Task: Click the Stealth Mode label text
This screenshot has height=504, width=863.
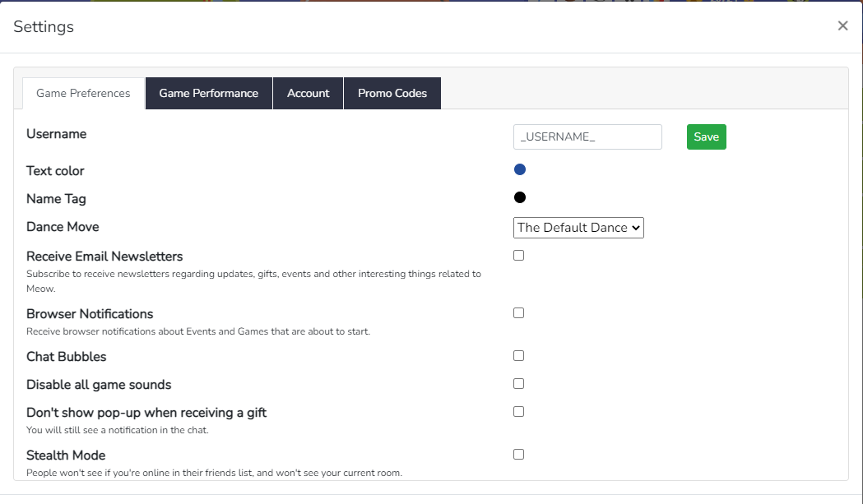Action: click(x=66, y=455)
